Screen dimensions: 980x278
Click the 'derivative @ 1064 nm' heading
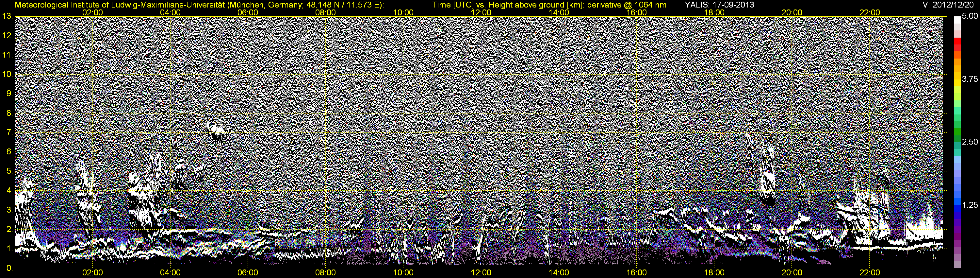[x=626, y=5]
